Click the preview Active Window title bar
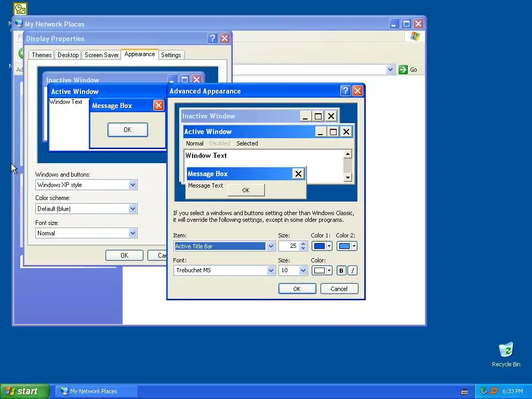 [x=249, y=131]
